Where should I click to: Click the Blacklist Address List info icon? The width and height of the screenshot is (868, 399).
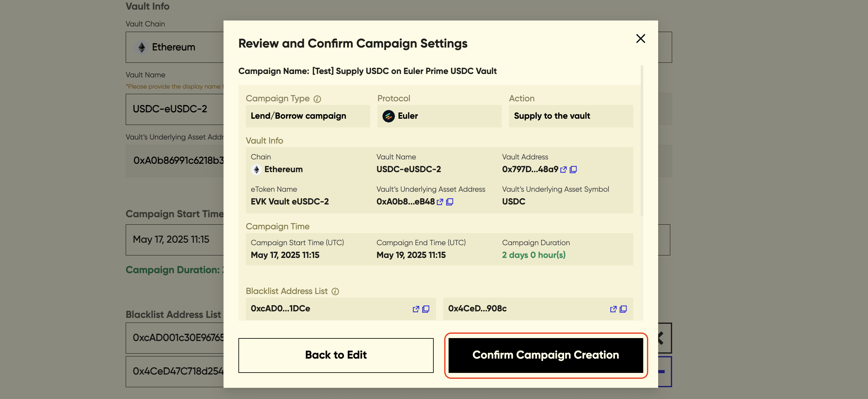(x=335, y=291)
